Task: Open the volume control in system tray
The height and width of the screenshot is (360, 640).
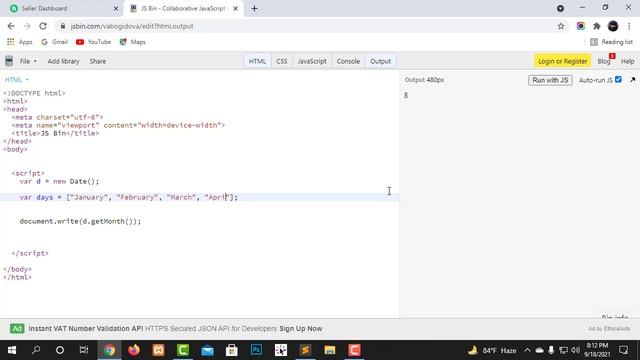Action: pos(576,350)
